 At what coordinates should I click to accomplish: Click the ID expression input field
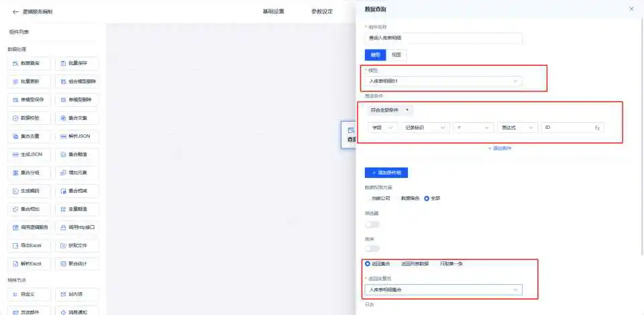click(572, 128)
